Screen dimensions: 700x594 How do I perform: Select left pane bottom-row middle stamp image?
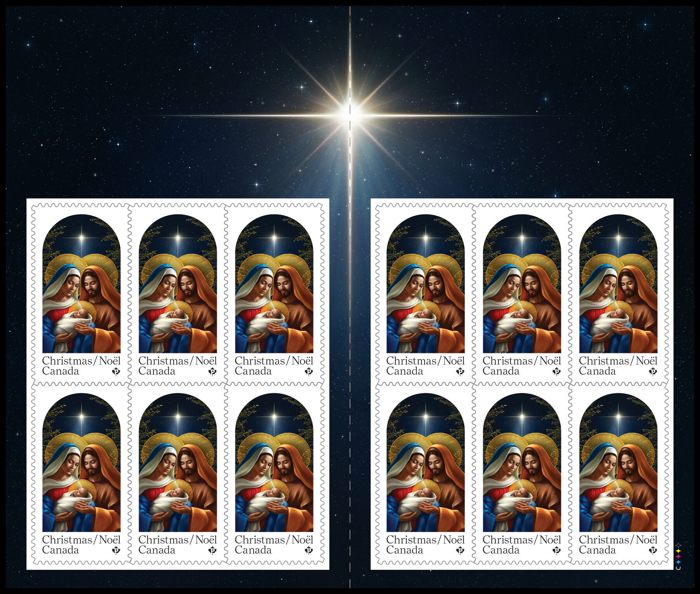[x=178, y=462]
